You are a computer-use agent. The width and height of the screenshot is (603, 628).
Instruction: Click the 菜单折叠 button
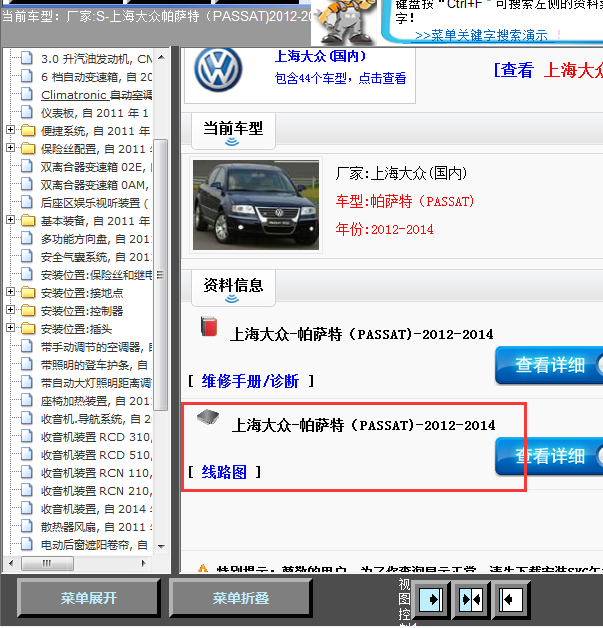241,598
